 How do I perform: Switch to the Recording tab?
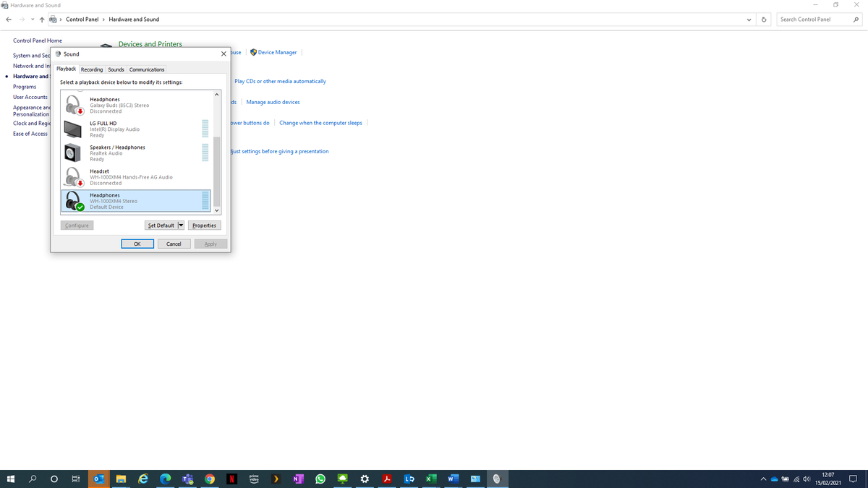tap(92, 69)
